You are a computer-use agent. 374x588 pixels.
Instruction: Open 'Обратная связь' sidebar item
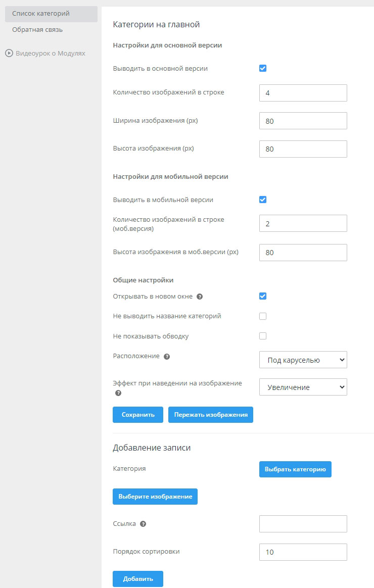pyautogui.click(x=37, y=30)
